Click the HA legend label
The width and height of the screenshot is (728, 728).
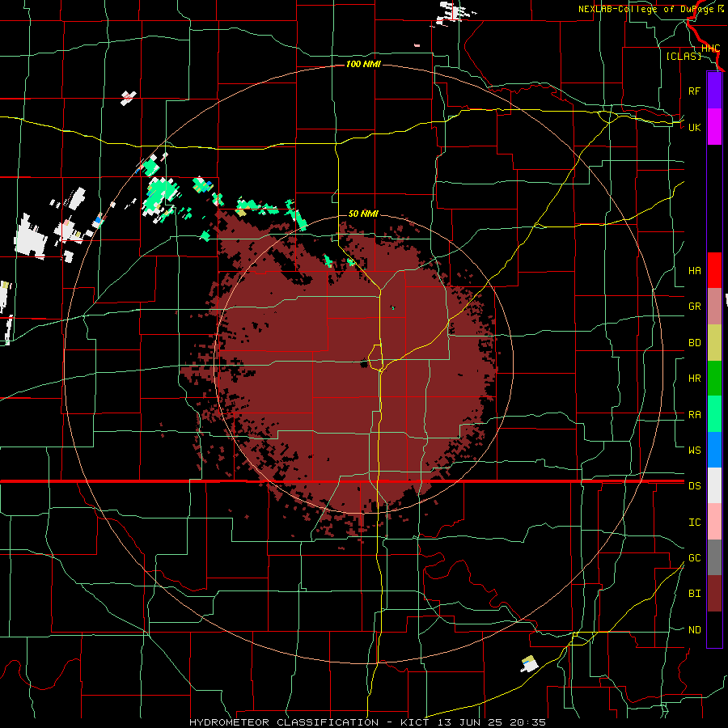click(x=694, y=271)
